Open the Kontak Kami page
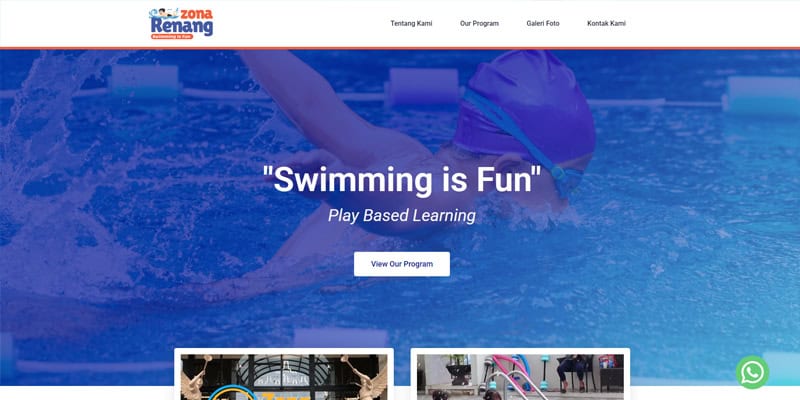Screen dimensions: 800x400 [x=606, y=23]
